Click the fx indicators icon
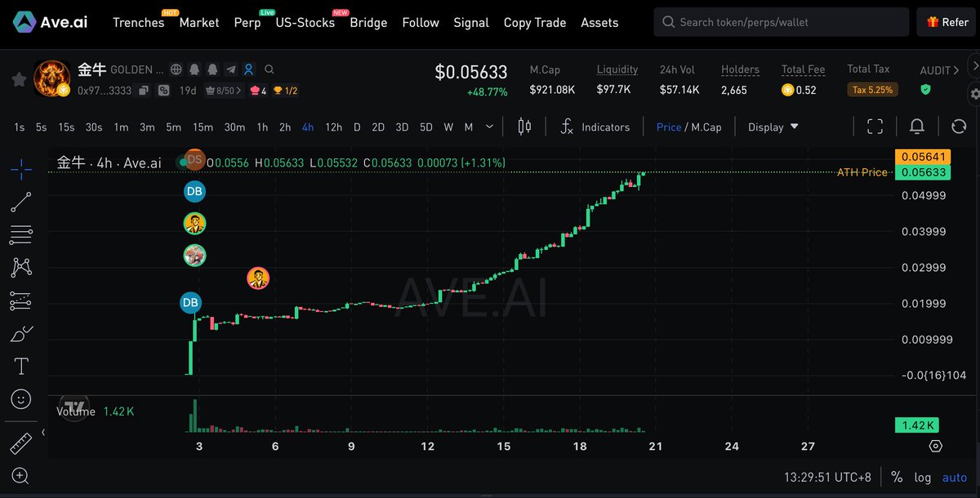 pyautogui.click(x=567, y=127)
